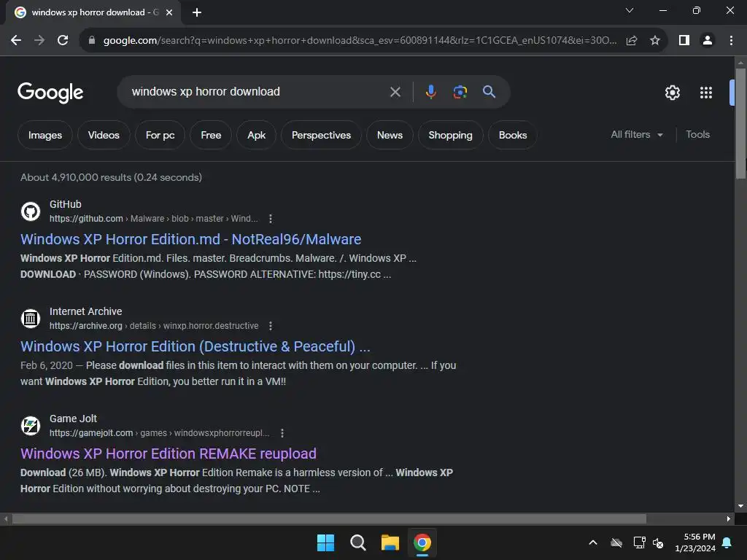Filter results by Videos

pyautogui.click(x=104, y=135)
